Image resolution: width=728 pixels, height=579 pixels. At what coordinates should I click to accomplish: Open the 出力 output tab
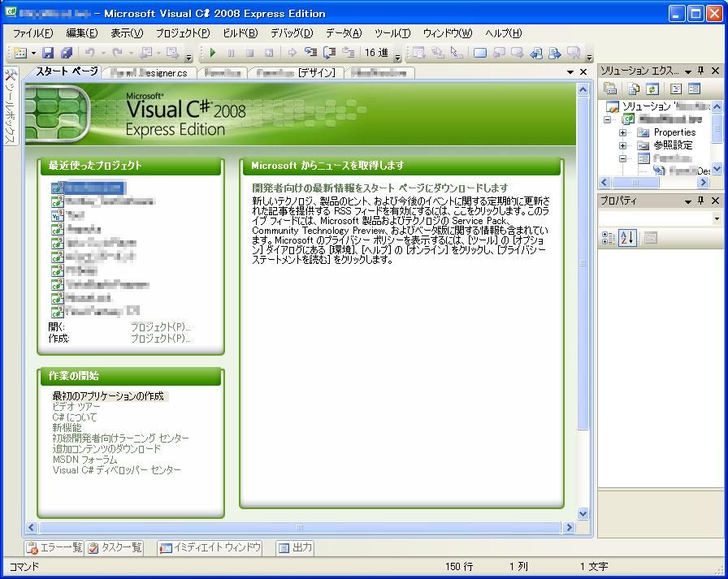tap(295, 547)
